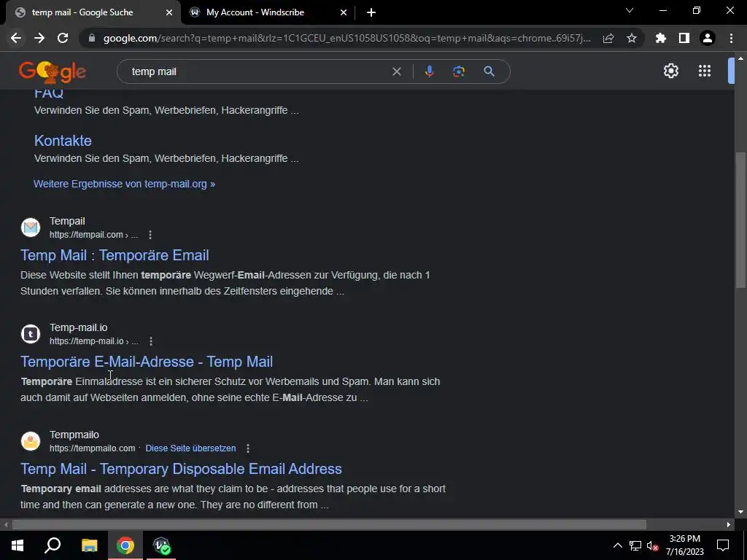747x560 pixels.
Task: Clear the search box with the X
Action: 396,71
